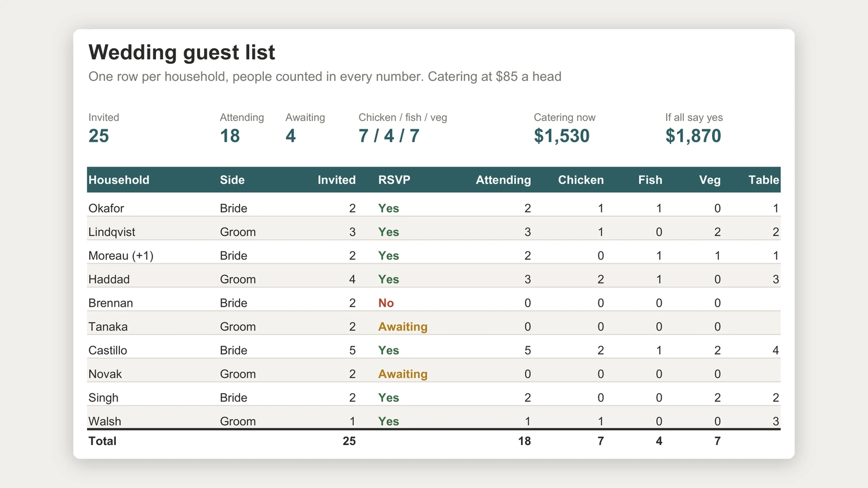Select the Haddad household cell
This screenshot has height=488, width=868.
109,279
